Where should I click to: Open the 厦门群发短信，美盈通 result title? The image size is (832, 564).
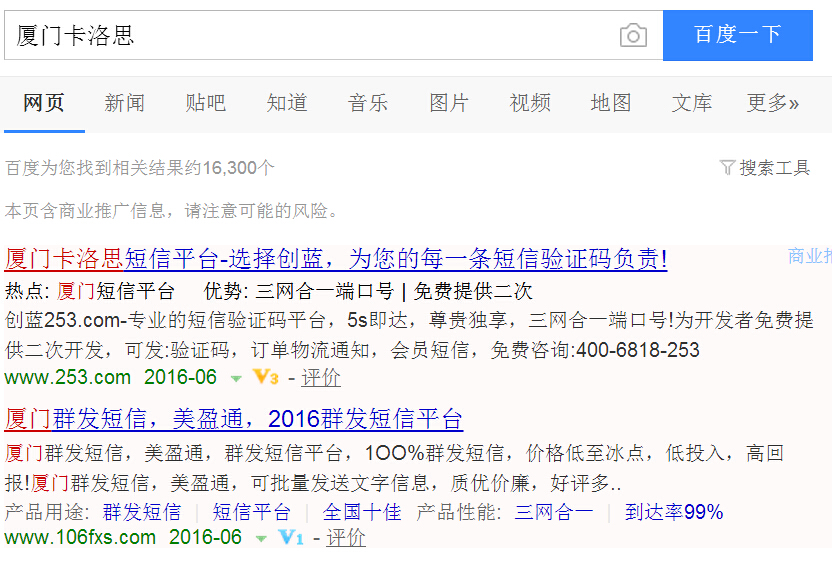233,419
